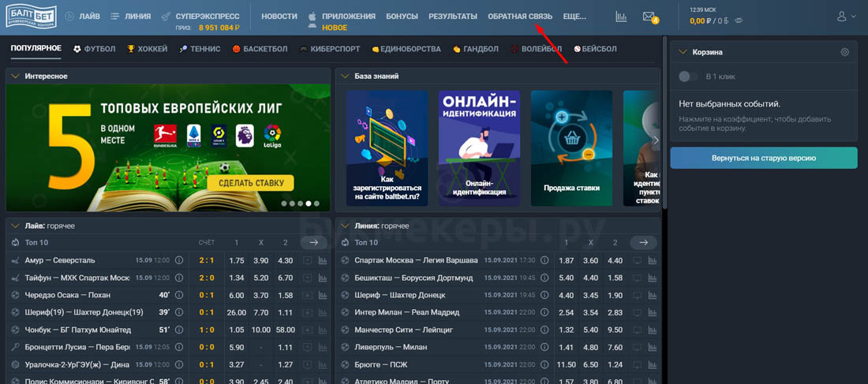Collapse the Лайв: горячее section

click(15, 226)
